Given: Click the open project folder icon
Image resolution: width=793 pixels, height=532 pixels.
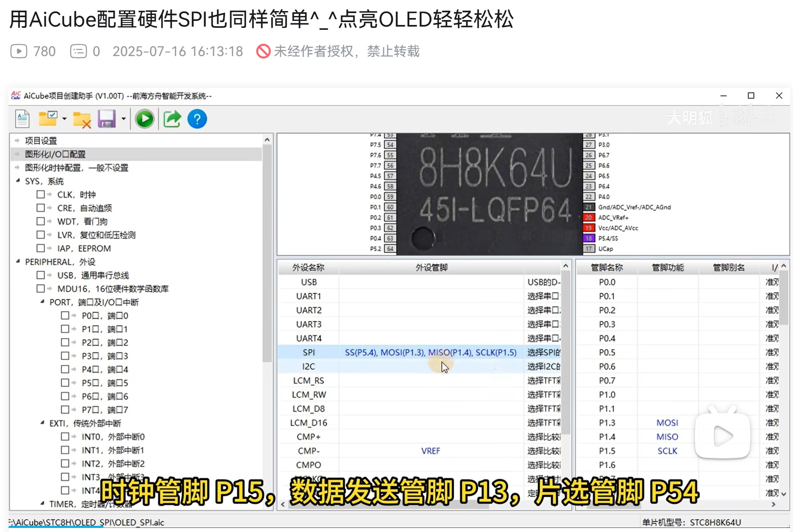Looking at the screenshot, I should pos(47,119).
